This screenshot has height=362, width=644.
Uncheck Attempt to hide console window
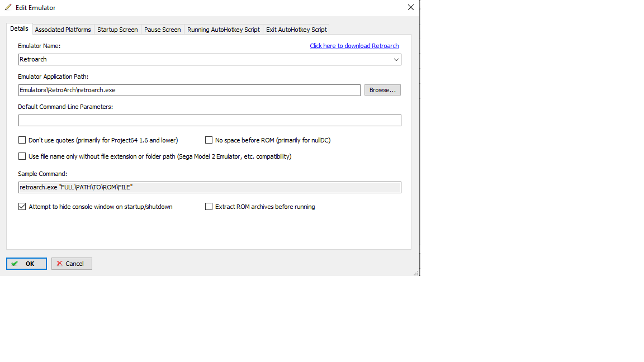pos(22,207)
